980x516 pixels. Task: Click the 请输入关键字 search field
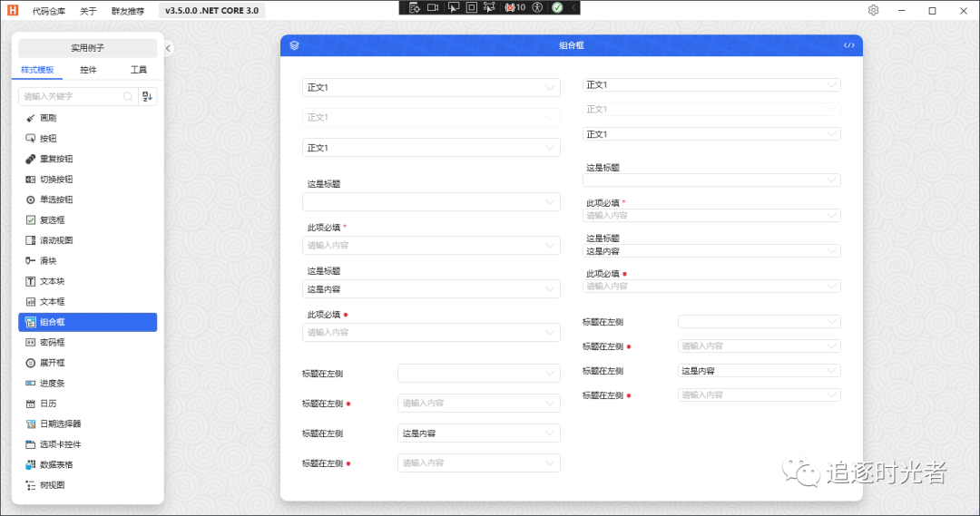(x=73, y=96)
